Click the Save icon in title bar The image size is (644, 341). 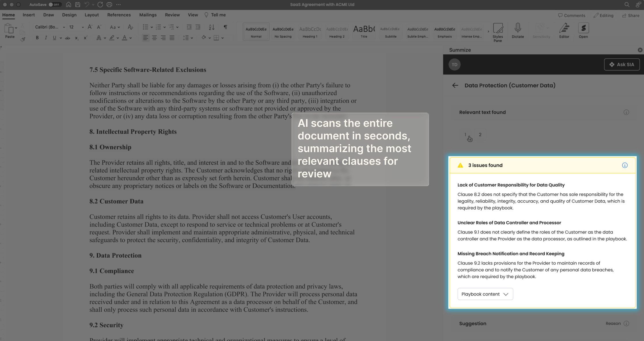[77, 5]
